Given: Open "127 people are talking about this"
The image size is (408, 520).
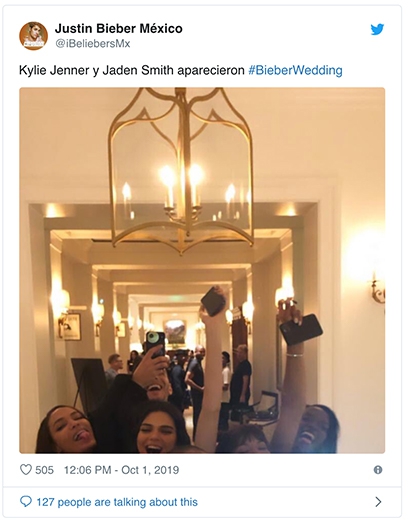Looking at the screenshot, I should click(117, 502).
